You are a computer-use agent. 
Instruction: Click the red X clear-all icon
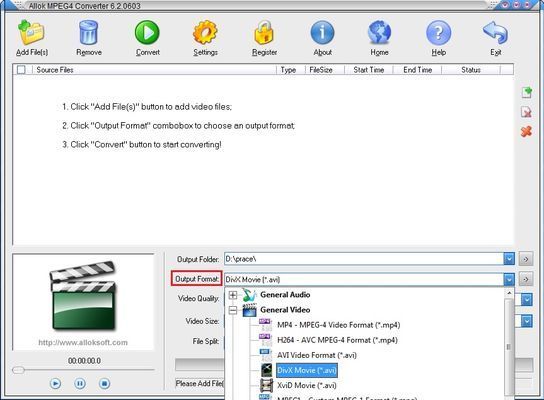(x=526, y=131)
